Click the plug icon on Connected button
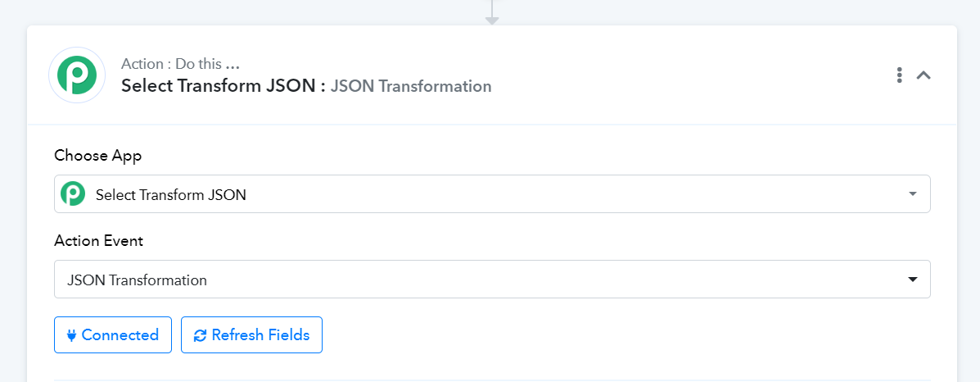The image size is (980, 382). (71, 335)
